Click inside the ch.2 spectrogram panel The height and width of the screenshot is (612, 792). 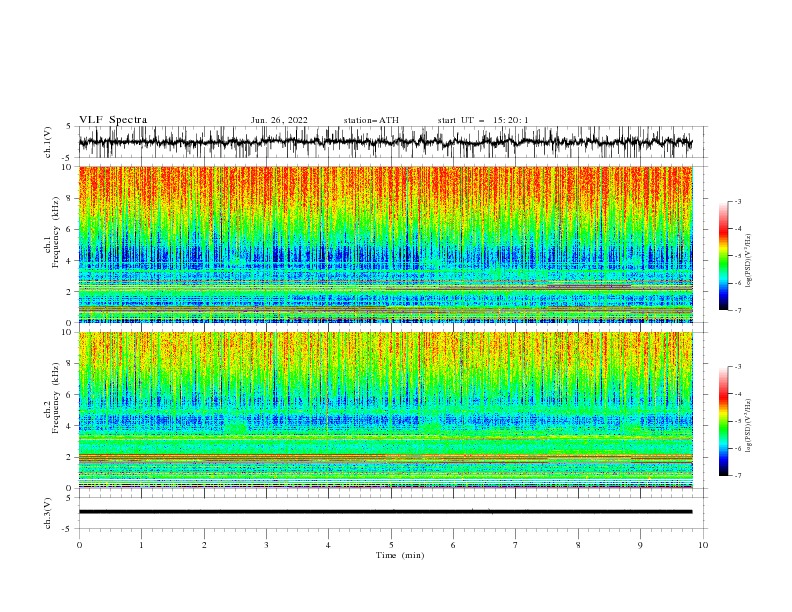(x=386, y=410)
